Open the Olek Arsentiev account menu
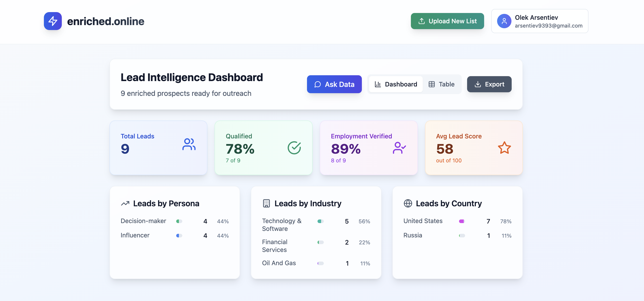Screen dimensions: 644x301 coord(540,21)
